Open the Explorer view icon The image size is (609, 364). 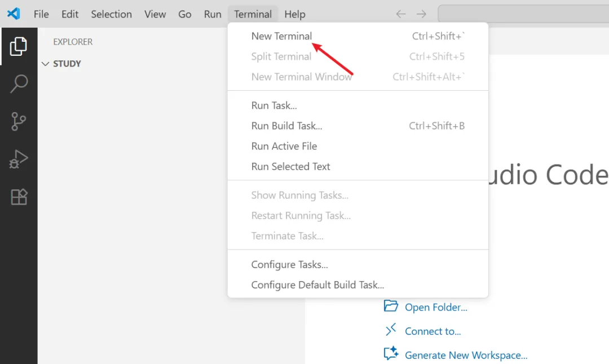point(19,46)
